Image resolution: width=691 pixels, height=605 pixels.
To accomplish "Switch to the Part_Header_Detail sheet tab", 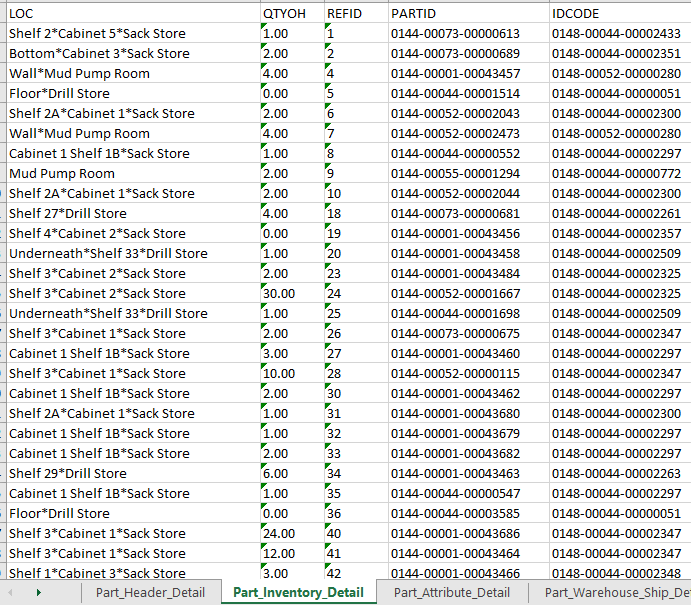I will (x=150, y=593).
